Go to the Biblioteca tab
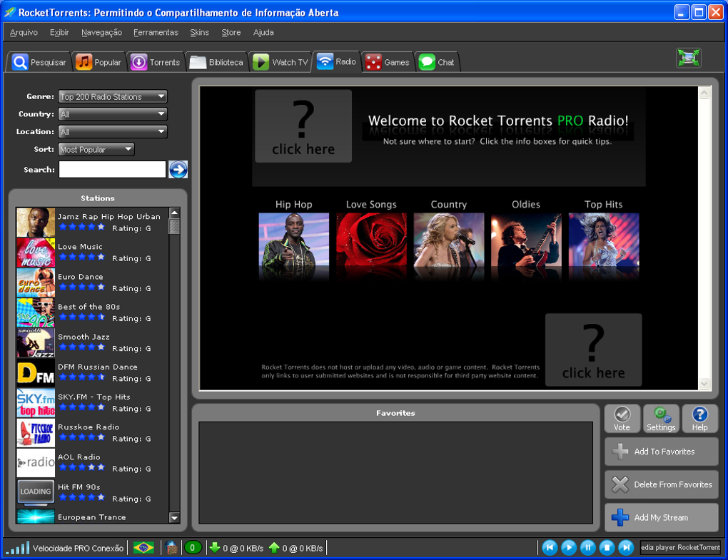Screen dimensions: 728x560 coord(216,62)
